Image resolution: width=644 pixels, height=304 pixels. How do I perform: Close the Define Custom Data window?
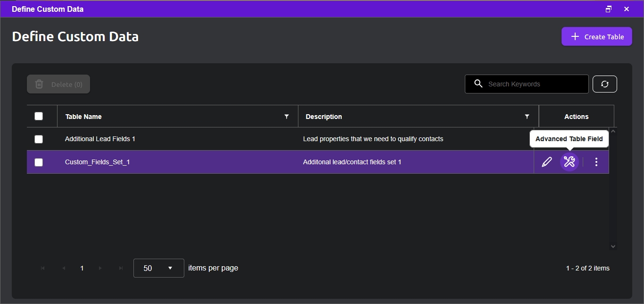627,9
